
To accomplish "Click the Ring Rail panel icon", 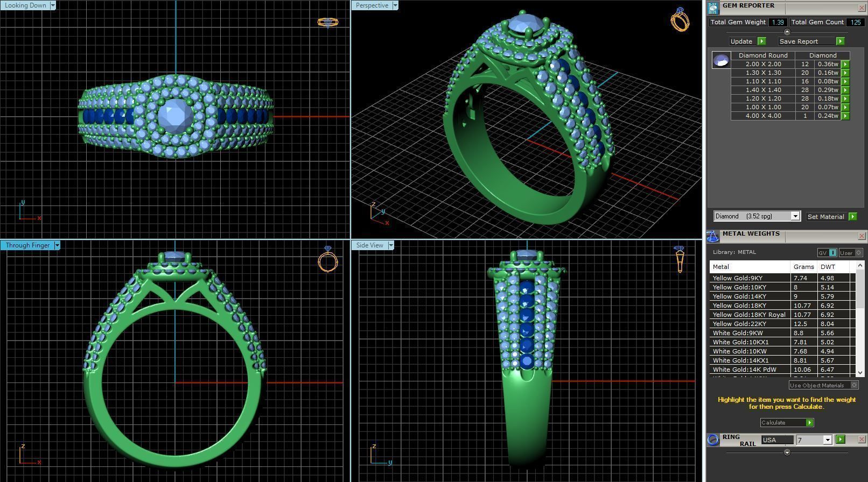I will tap(713, 440).
